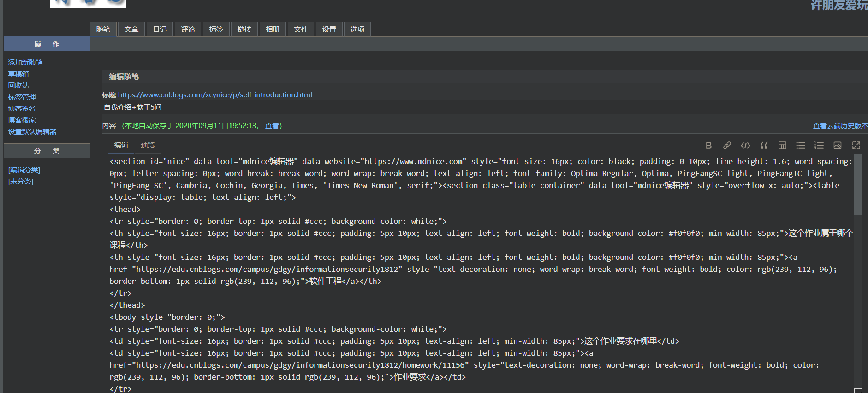
Task: Click 查看 next to auto-save timestamp
Action: (x=272, y=125)
